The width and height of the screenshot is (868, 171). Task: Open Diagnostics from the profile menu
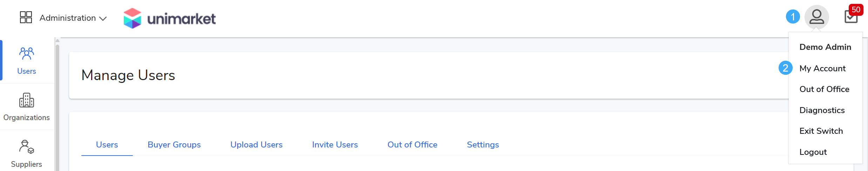click(822, 110)
